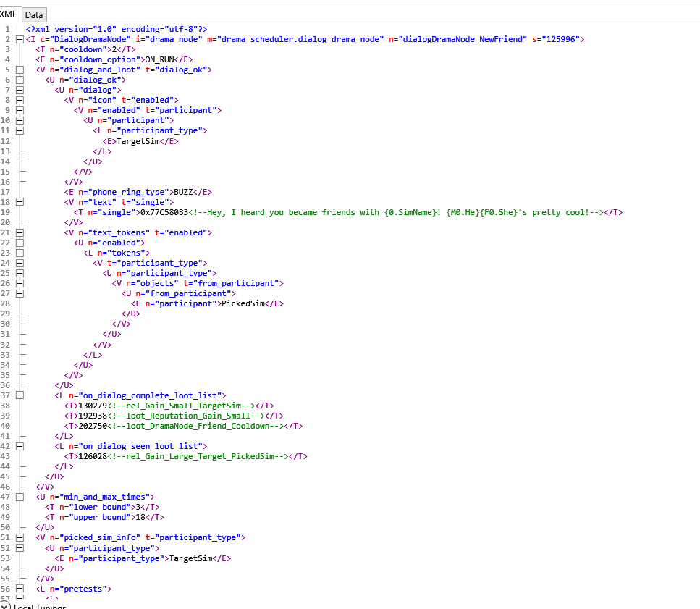Collapse the participant node on line 10

click(20, 120)
